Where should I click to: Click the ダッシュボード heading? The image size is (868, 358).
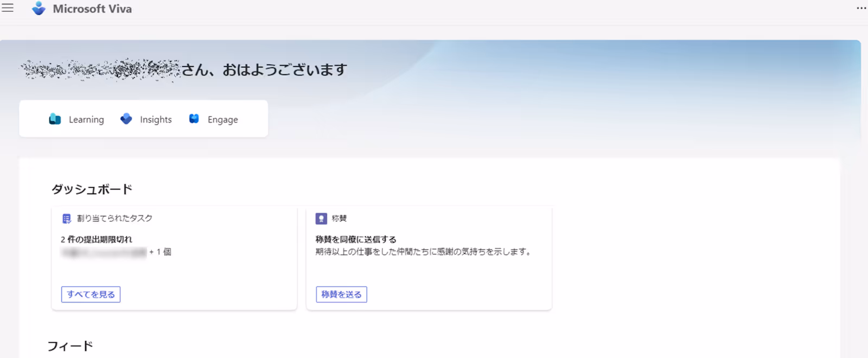pyautogui.click(x=92, y=189)
